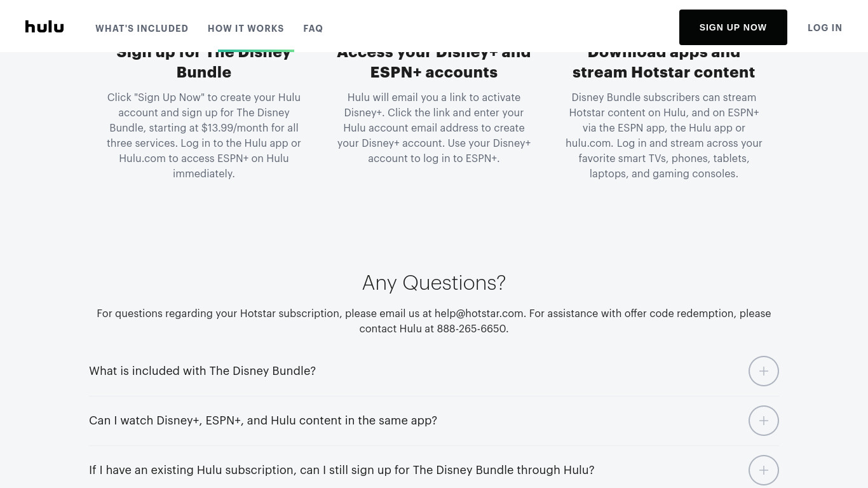Go to the How It Works section tab
The width and height of the screenshot is (868, 488).
[246, 29]
